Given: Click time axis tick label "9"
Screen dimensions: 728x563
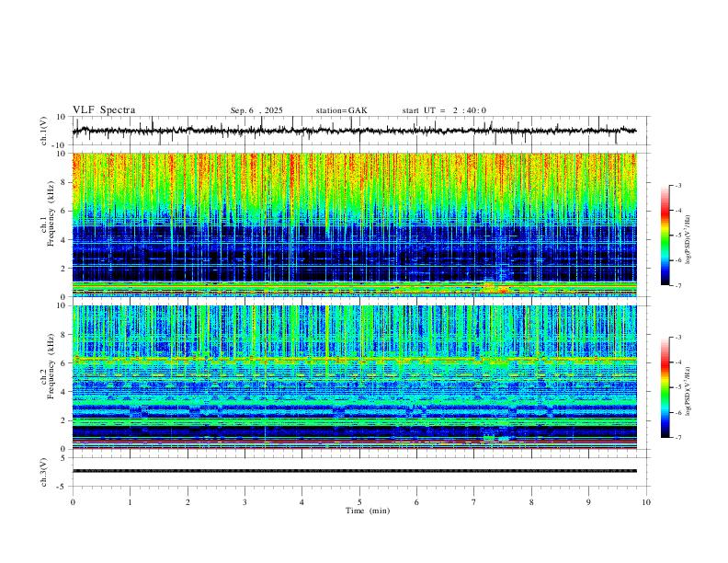Looking at the screenshot, I should (588, 502).
